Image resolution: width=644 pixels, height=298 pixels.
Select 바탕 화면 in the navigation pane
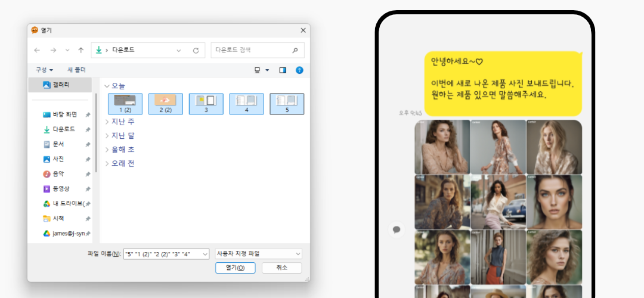[64, 114]
